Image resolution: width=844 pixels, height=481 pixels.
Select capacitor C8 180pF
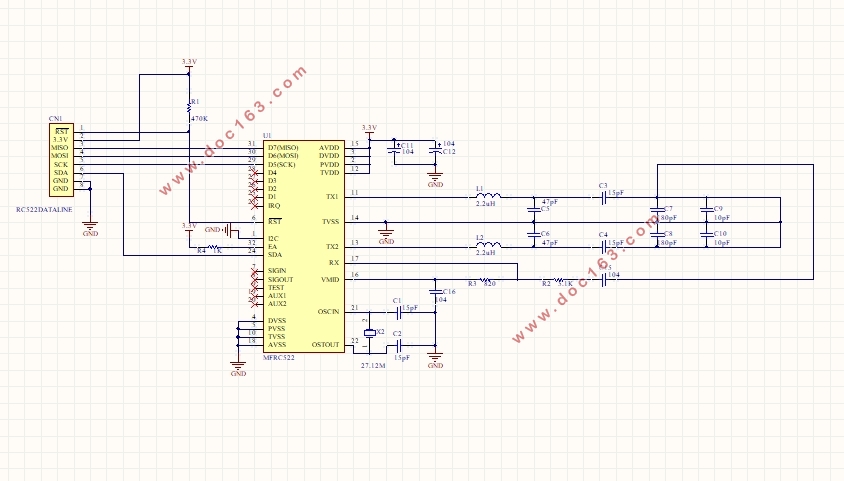click(x=657, y=235)
